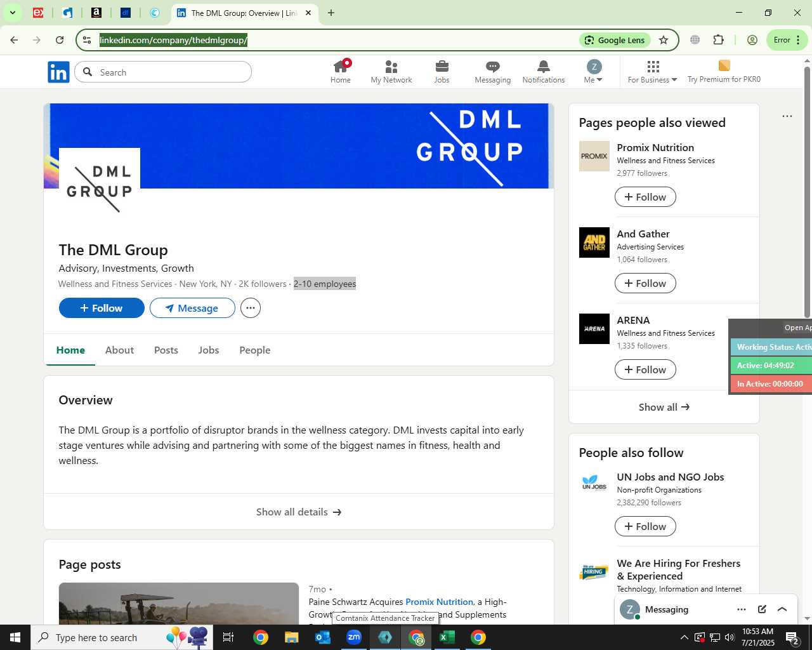The width and height of the screenshot is (812, 650).
Task: Focus the LinkedIn Search field
Action: [163, 72]
